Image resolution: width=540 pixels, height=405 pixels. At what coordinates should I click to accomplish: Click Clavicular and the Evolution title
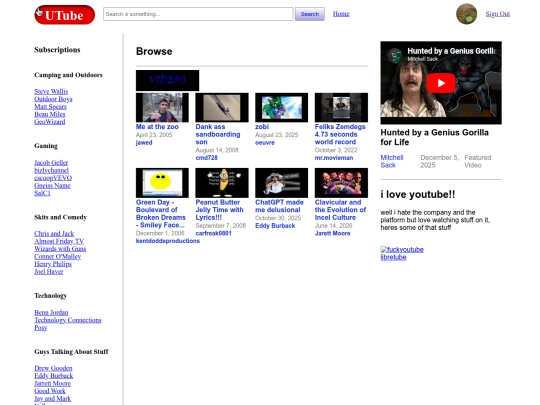pyautogui.click(x=340, y=210)
